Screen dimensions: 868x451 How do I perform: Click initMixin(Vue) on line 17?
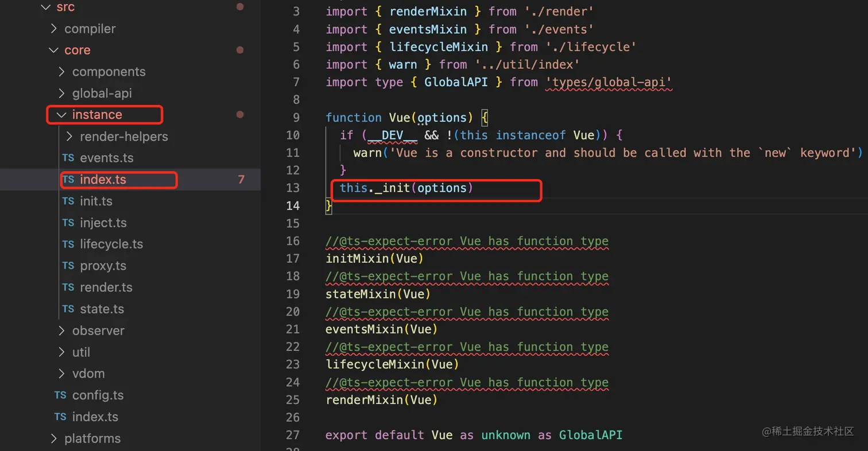[375, 259]
